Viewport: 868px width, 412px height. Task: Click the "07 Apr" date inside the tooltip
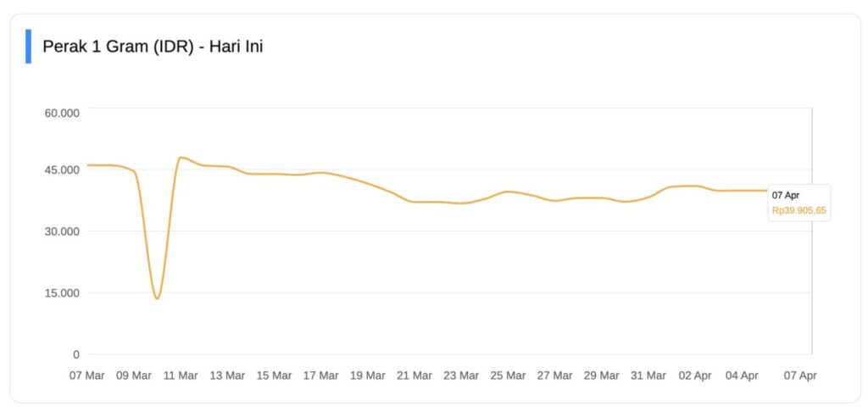click(786, 195)
